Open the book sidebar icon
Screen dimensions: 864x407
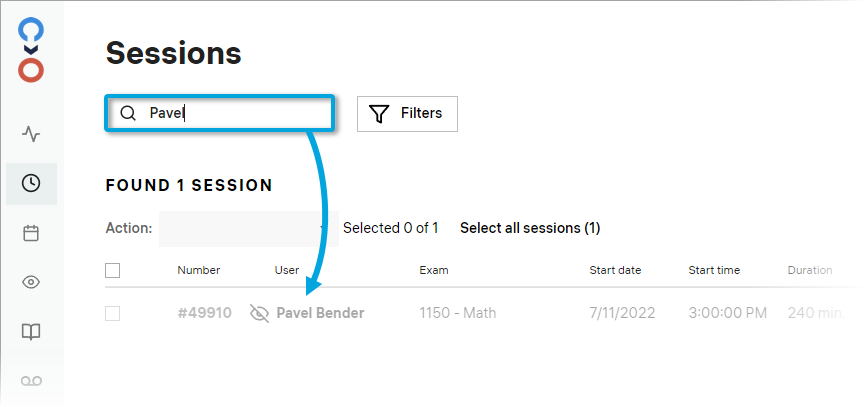[x=31, y=331]
